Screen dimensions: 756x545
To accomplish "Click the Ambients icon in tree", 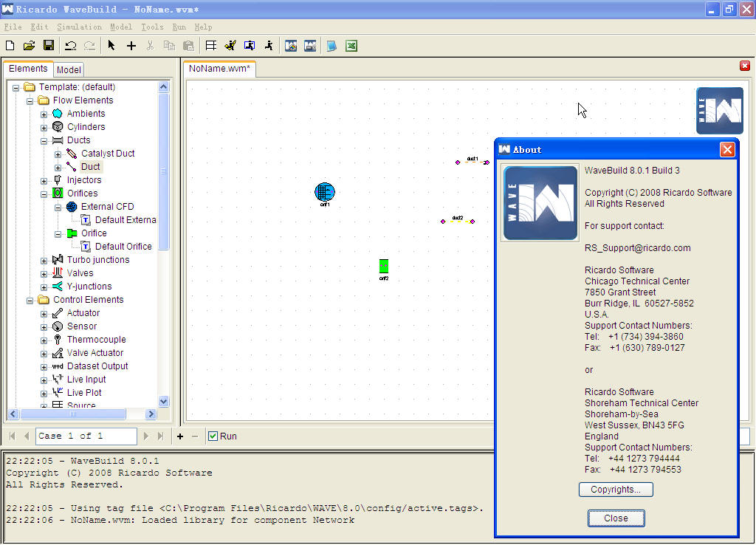I will (58, 113).
